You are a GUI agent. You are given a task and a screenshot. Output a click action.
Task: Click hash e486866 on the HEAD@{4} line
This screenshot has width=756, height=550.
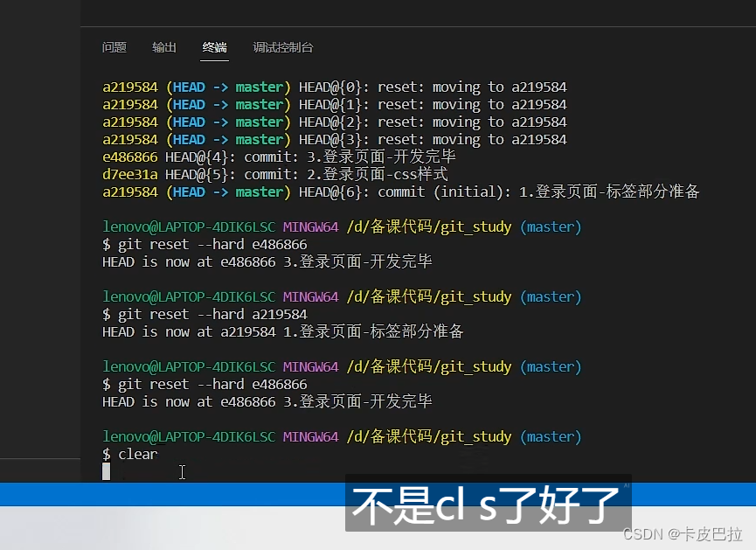point(129,157)
